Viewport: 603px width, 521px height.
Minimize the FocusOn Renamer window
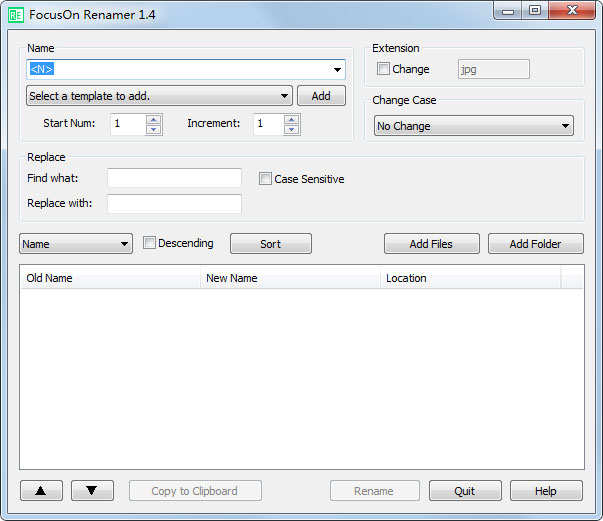(x=508, y=10)
